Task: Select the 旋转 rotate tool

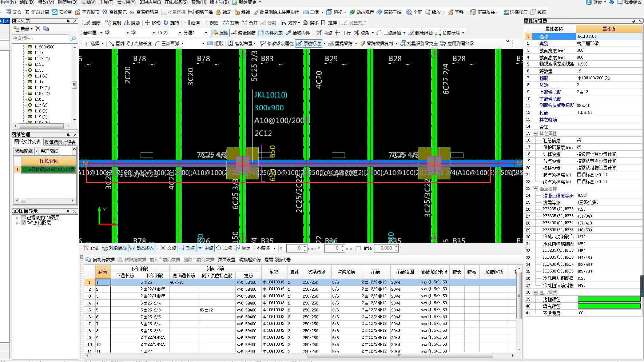Action: pos(171,23)
